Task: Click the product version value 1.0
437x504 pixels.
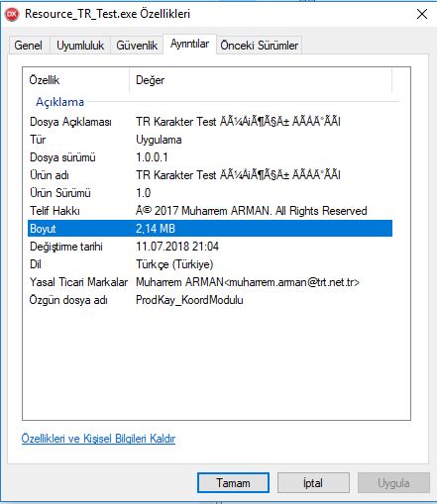Action: tap(143, 193)
